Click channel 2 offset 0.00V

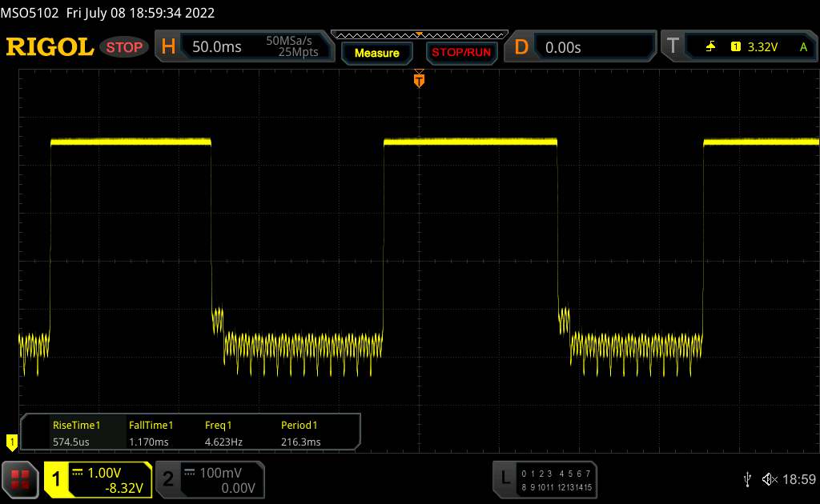(x=238, y=488)
